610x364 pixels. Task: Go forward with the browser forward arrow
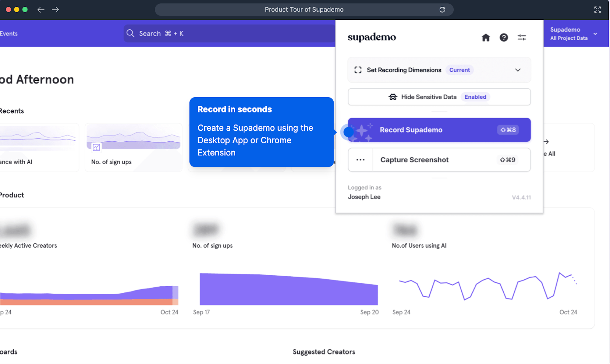pyautogui.click(x=55, y=10)
